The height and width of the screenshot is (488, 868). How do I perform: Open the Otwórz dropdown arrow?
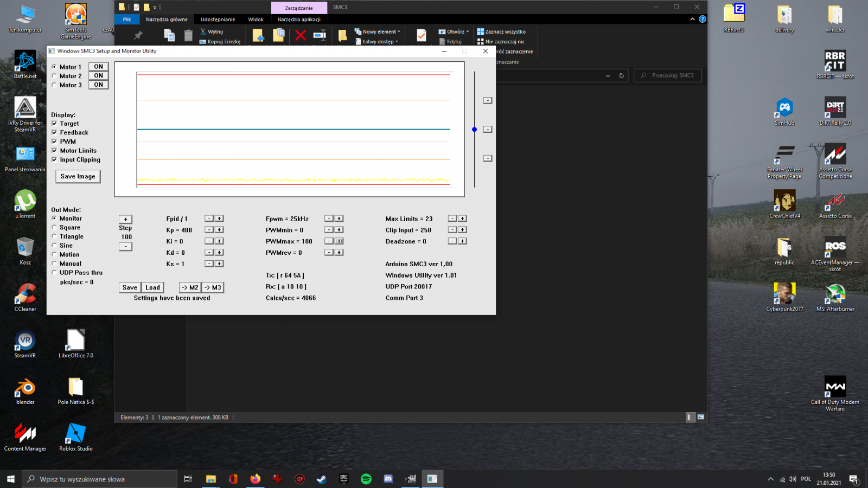(467, 31)
